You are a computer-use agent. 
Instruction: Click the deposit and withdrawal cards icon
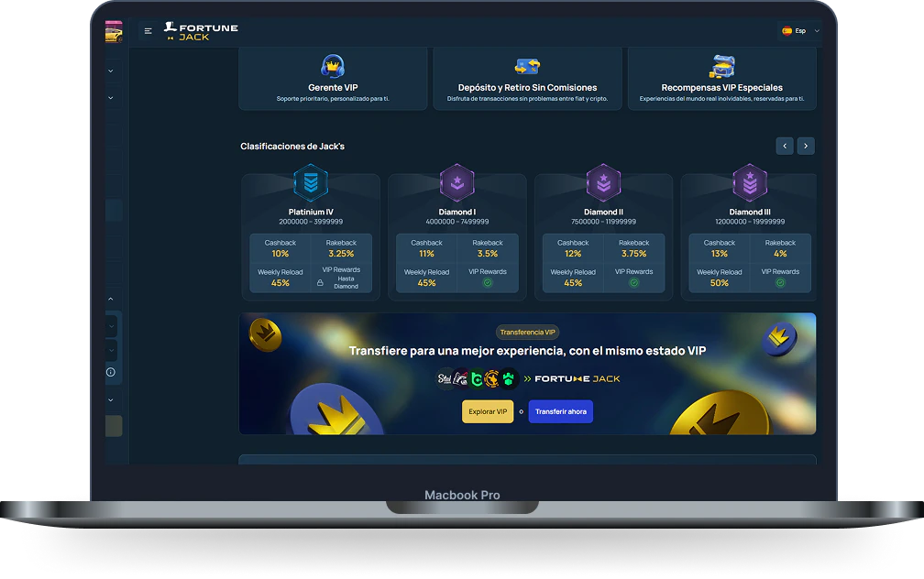pos(527,66)
